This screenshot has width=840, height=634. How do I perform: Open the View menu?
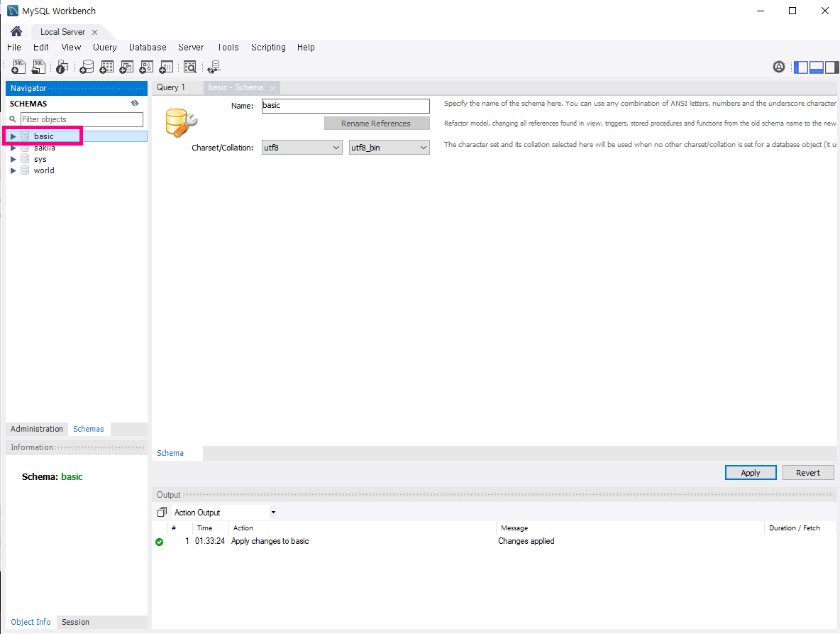[71, 47]
